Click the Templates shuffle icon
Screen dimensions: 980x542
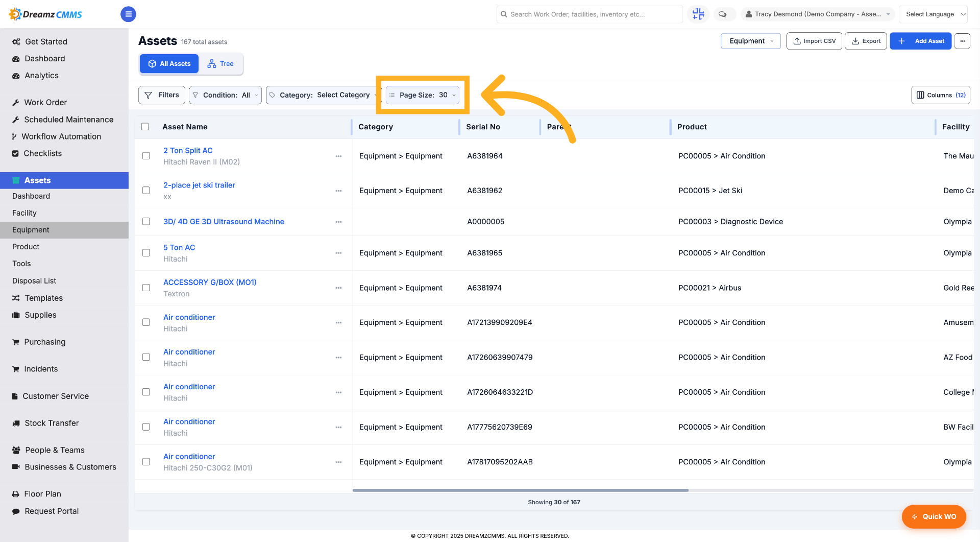[x=16, y=298]
